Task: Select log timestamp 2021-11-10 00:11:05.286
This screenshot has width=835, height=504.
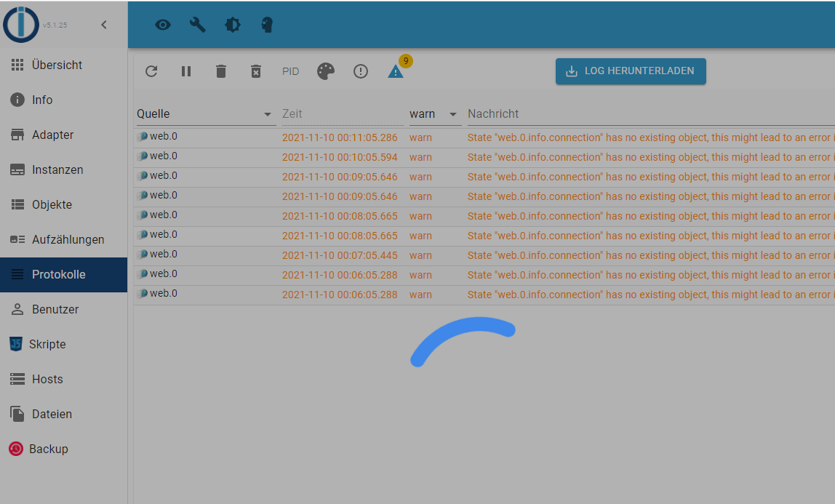Action: [340, 137]
